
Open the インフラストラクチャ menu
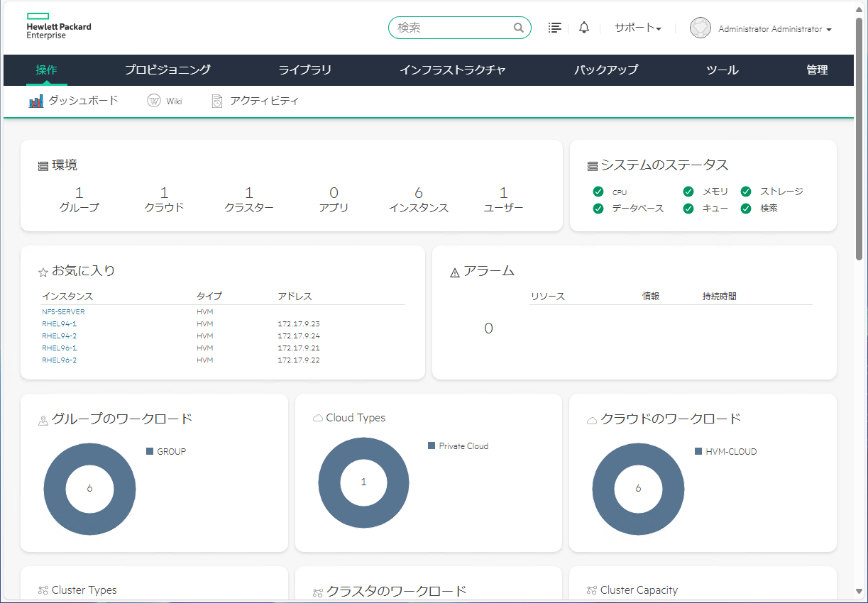[453, 70]
